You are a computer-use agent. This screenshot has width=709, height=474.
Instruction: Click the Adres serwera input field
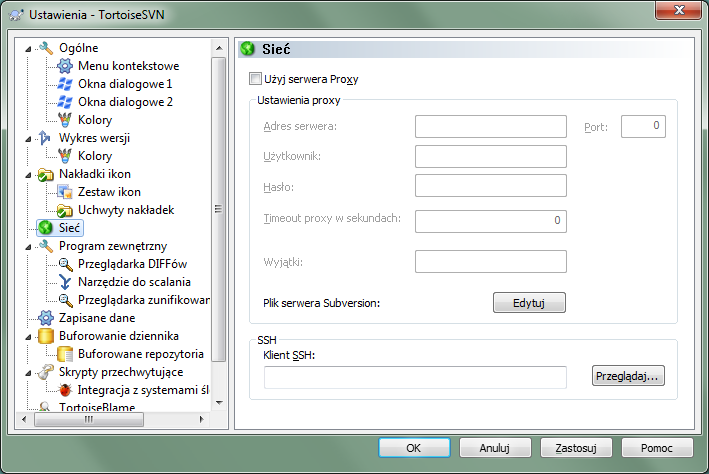[x=491, y=126]
